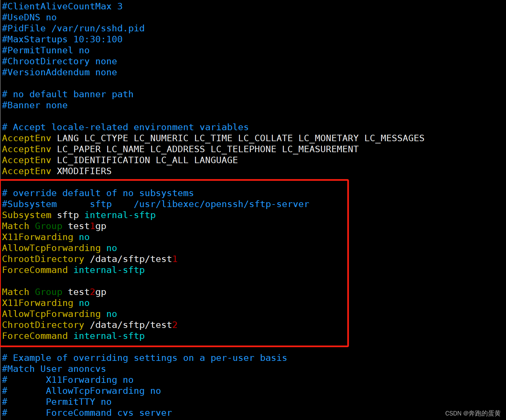Click the #ClientAliveCountMax 3 line
This screenshot has height=420, width=506.
click(x=62, y=6)
